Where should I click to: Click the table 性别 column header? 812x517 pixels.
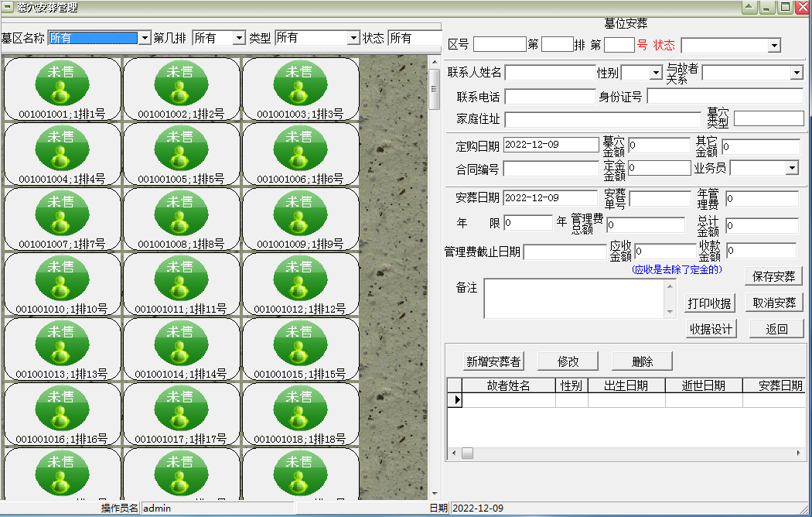coord(571,386)
